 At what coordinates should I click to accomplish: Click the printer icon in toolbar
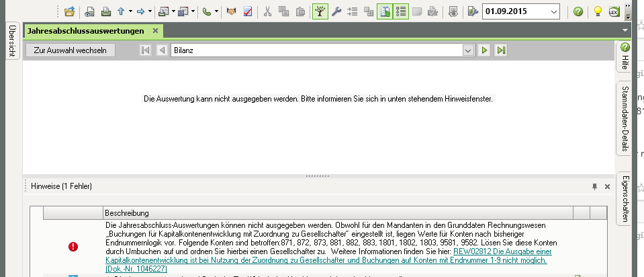(x=106, y=11)
